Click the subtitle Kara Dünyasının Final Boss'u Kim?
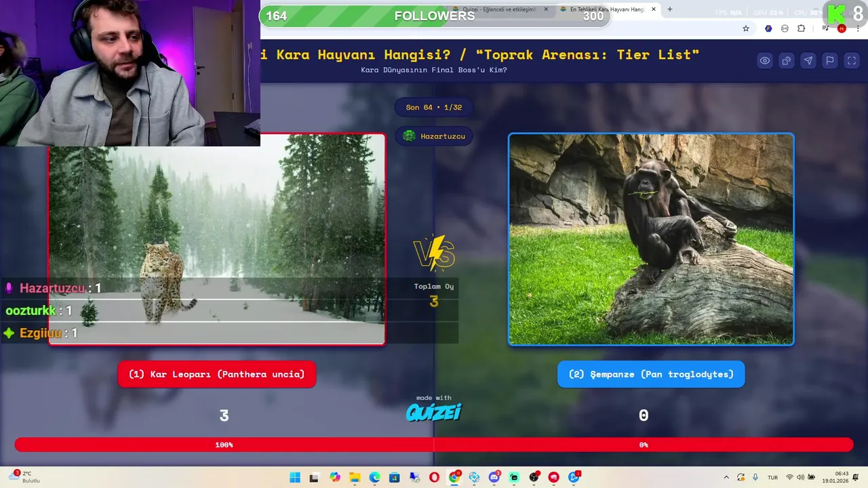The image size is (868, 488). coord(434,70)
